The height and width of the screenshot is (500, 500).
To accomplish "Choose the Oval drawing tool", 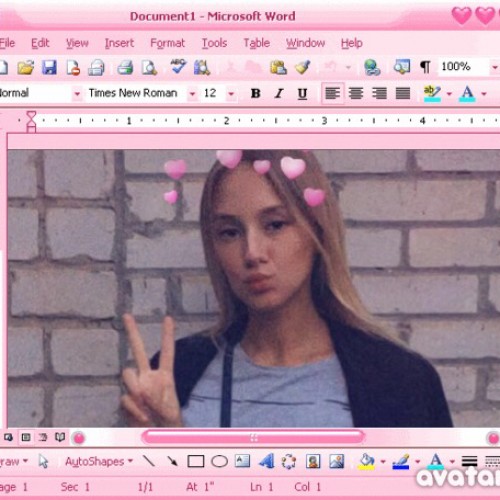I will click(220, 462).
